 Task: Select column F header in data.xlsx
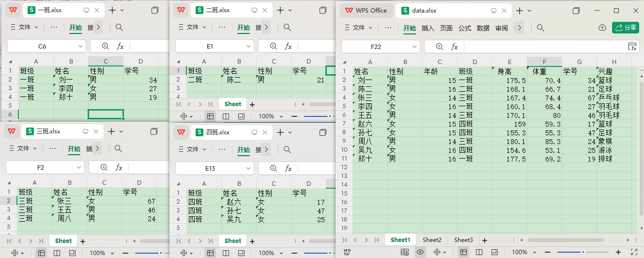tap(544, 62)
